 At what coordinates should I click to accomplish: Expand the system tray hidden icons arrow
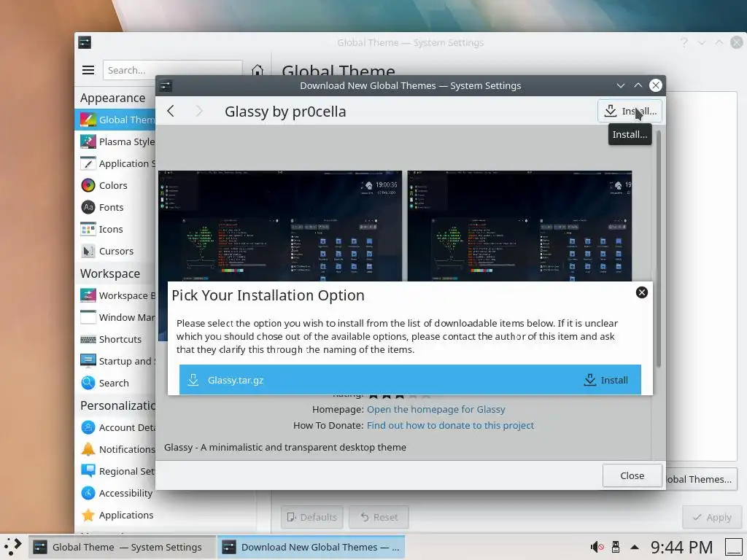tap(635, 547)
